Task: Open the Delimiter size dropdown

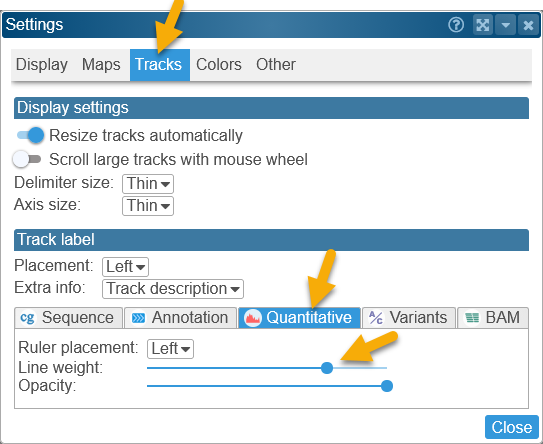Action: tap(148, 184)
